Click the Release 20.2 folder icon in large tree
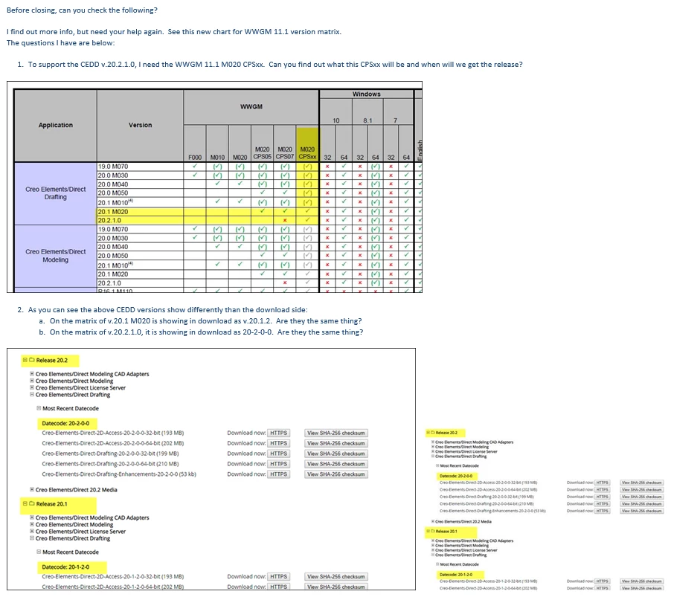Image resolution: width=700 pixels, height=600 pixels. point(32,360)
